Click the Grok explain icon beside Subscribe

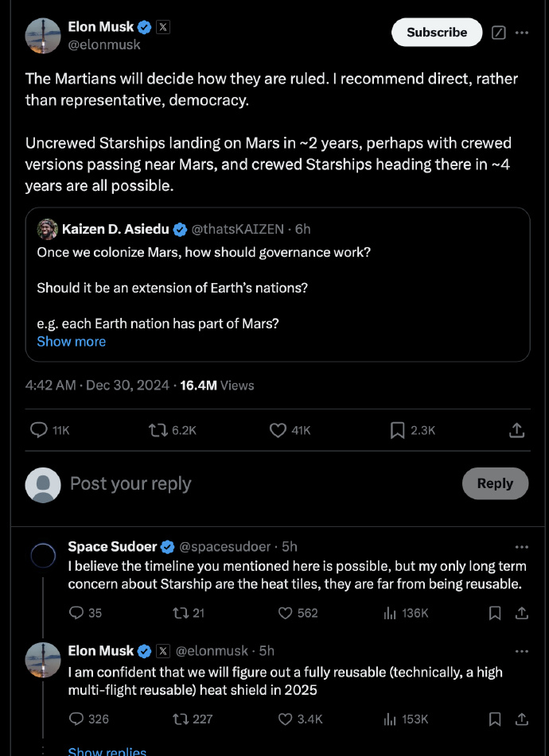[498, 33]
